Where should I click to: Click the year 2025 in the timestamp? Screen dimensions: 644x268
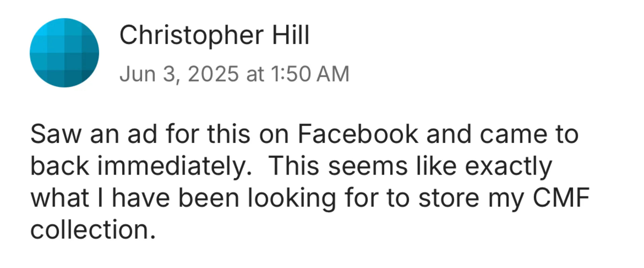[x=213, y=74]
